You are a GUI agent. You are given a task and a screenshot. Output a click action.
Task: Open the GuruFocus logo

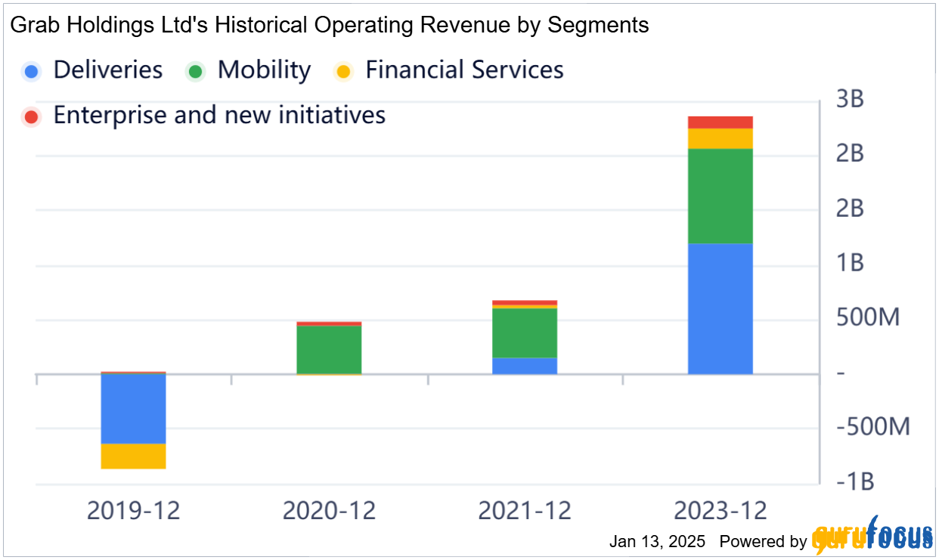[872, 536]
